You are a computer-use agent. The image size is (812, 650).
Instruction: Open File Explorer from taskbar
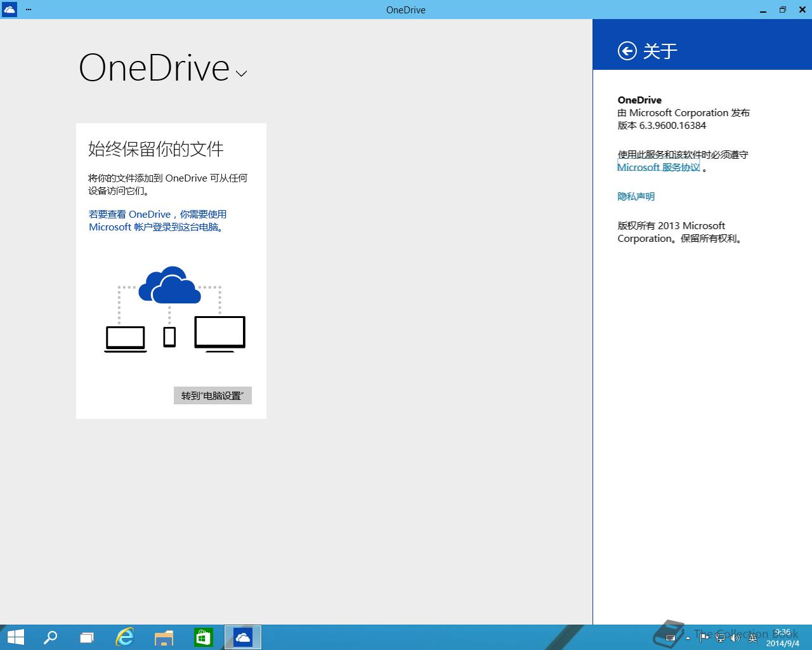click(x=164, y=637)
